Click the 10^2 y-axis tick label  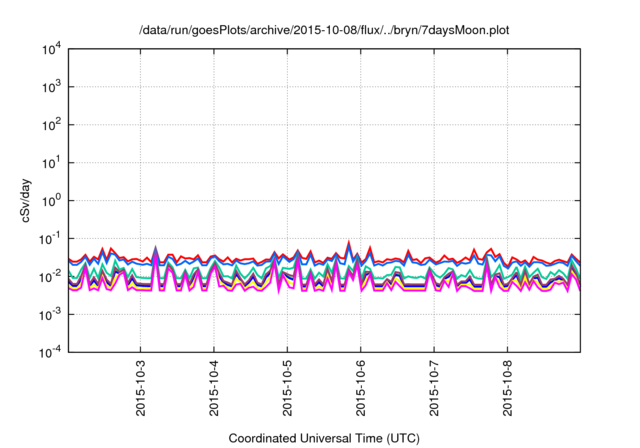[52, 125]
